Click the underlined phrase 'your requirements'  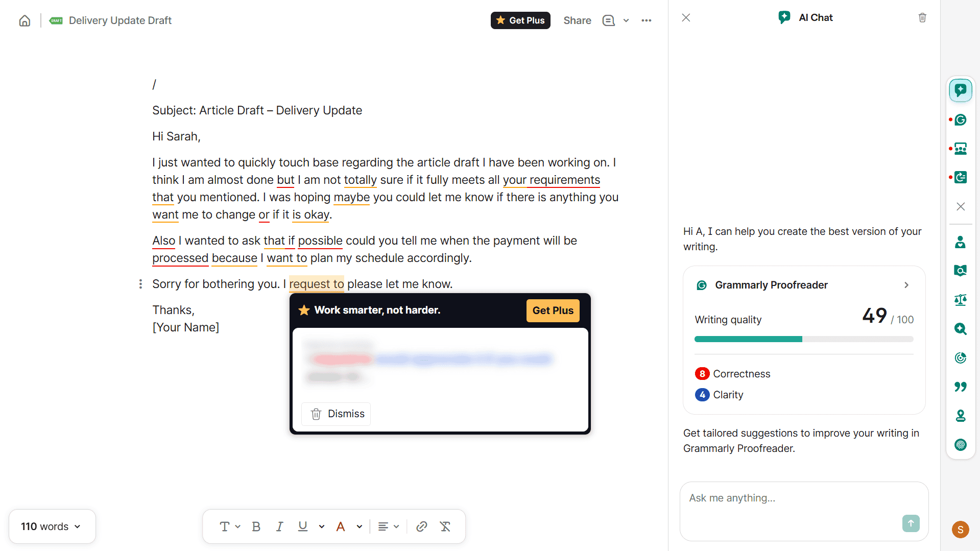551,180
